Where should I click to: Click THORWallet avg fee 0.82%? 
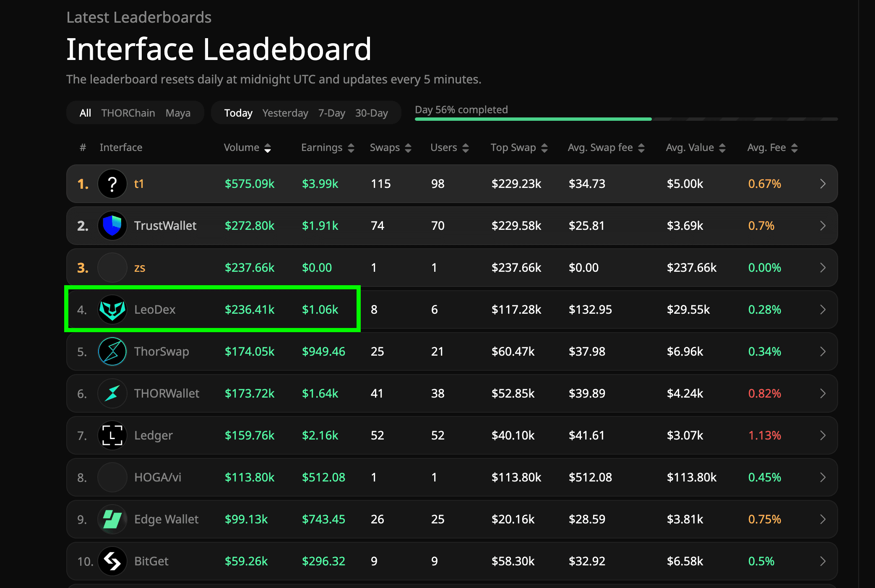(765, 393)
